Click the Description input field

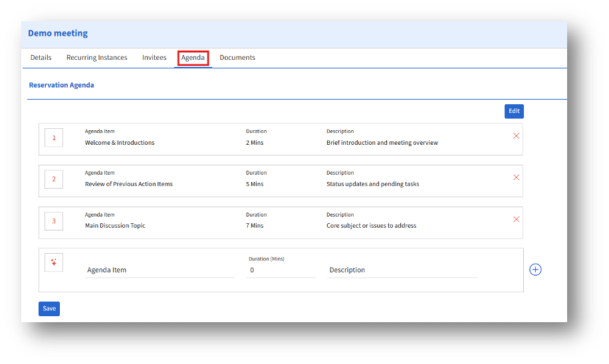[402, 270]
